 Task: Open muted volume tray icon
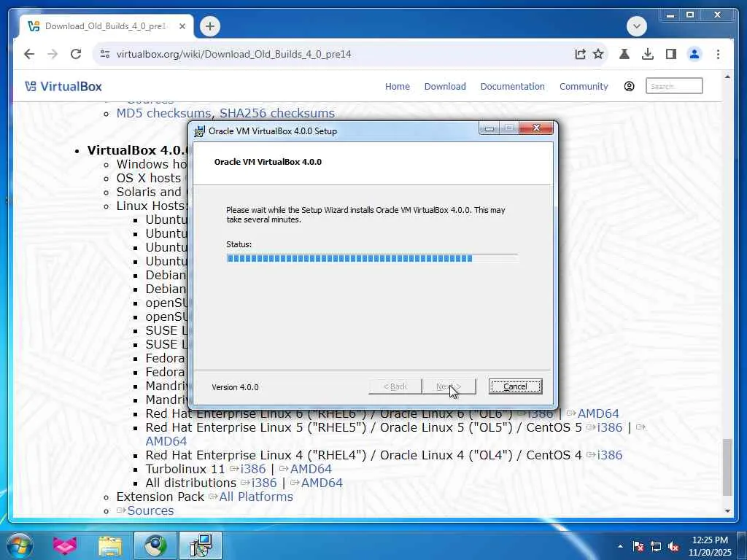[673, 546]
